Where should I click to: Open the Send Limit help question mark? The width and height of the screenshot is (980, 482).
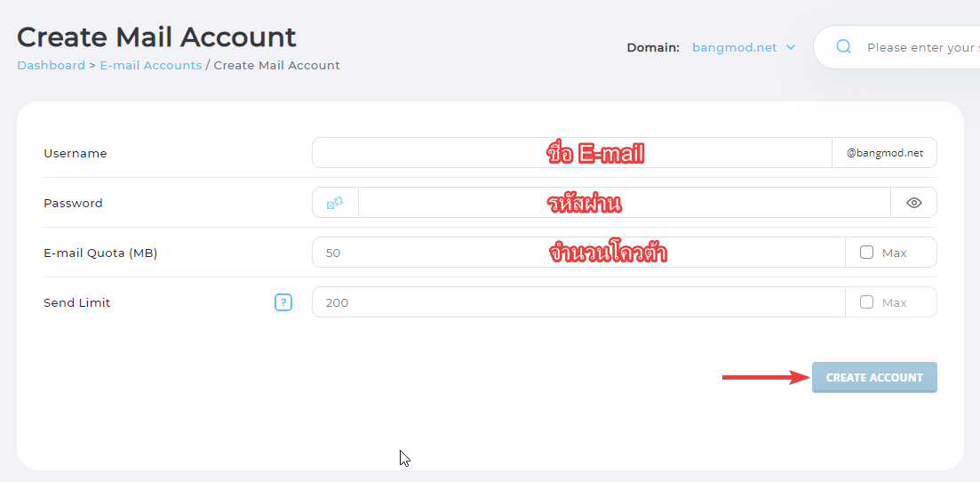pos(283,302)
